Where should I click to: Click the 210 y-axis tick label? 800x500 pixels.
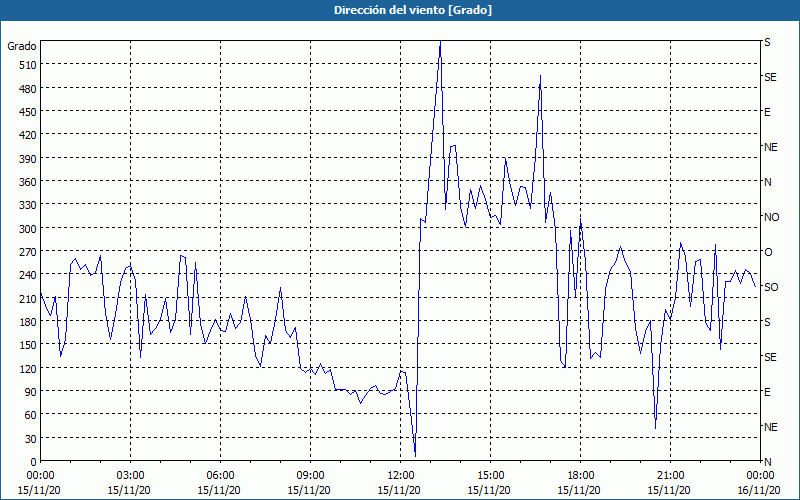28,298
